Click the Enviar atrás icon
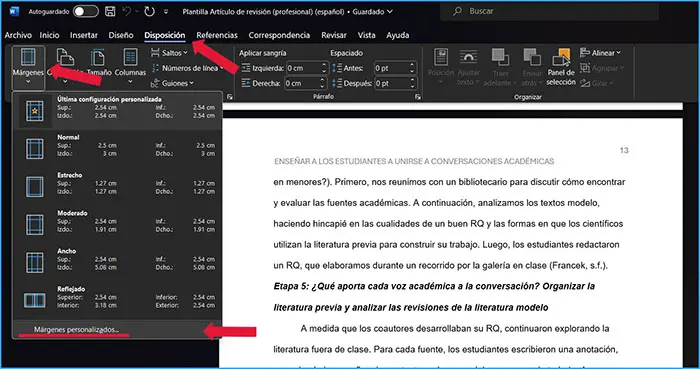The width and height of the screenshot is (700, 369). 532,58
